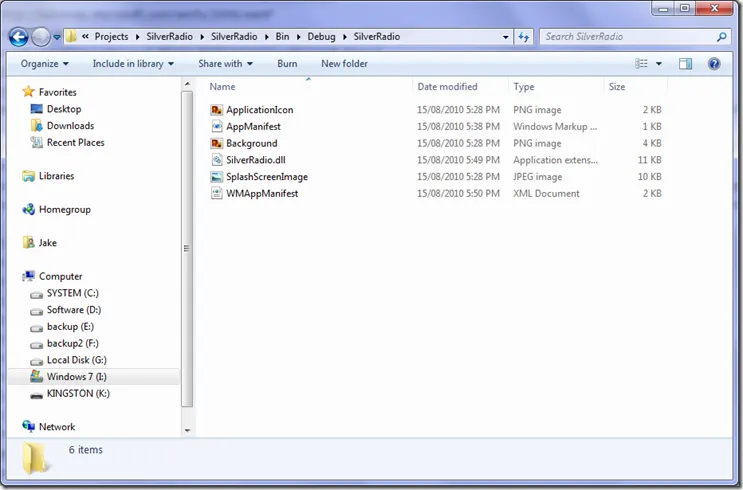Click the Projects breadcrumb segment
The width and height of the screenshot is (743, 490).
pyautogui.click(x=111, y=36)
